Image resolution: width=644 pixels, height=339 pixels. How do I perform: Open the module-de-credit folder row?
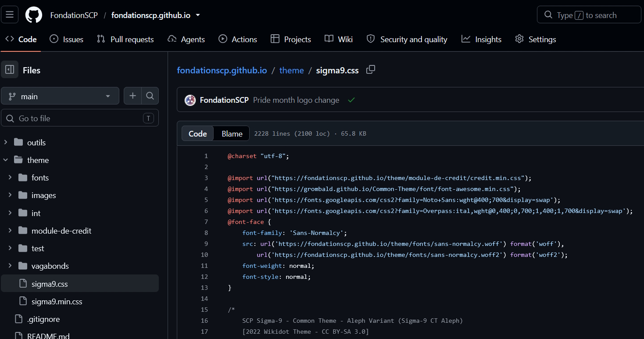coord(80,231)
